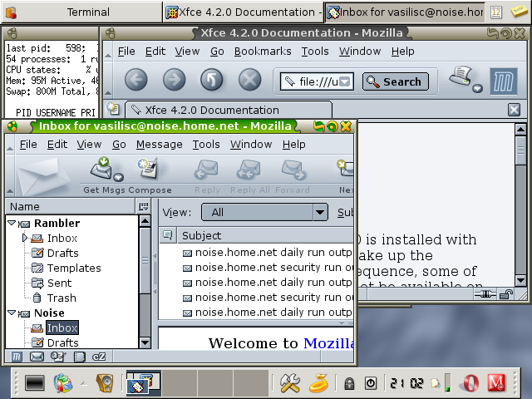
Task: Click the Forward toolbar icon
Action: pos(293,170)
